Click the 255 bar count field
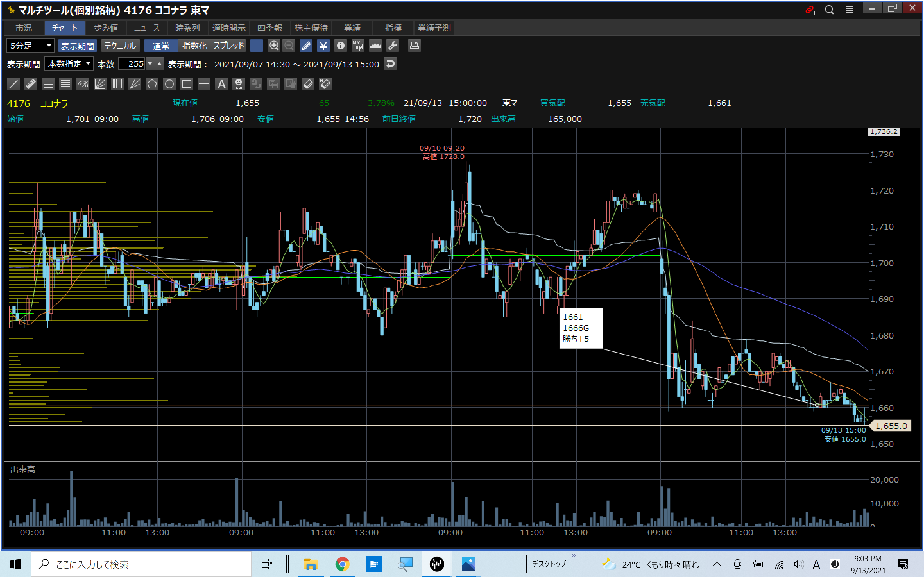The height and width of the screenshot is (577, 924). pyautogui.click(x=132, y=64)
